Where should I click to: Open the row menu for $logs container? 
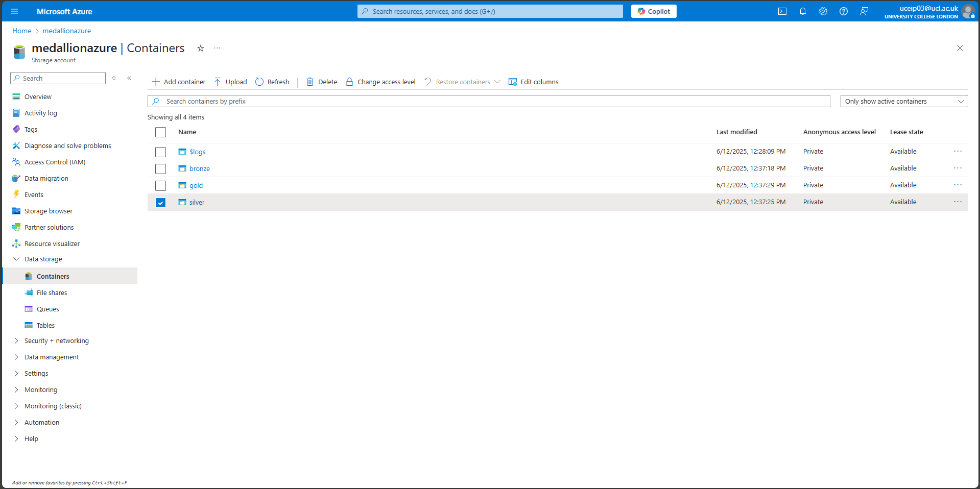958,151
